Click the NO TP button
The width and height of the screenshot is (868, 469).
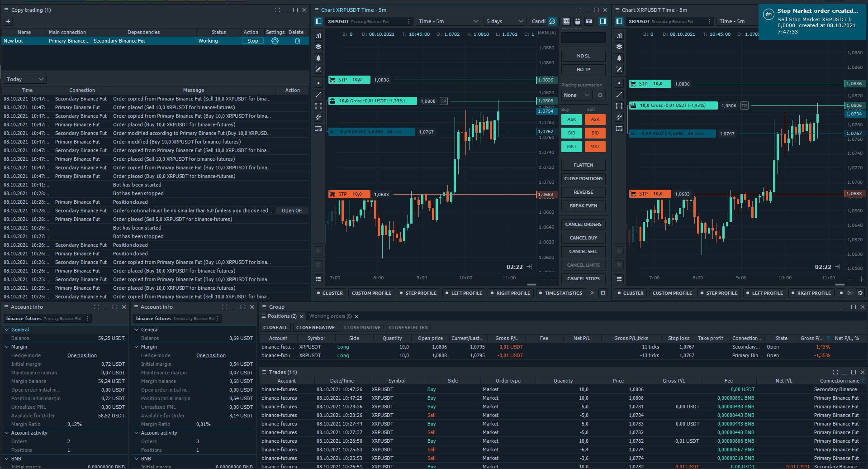click(x=583, y=70)
